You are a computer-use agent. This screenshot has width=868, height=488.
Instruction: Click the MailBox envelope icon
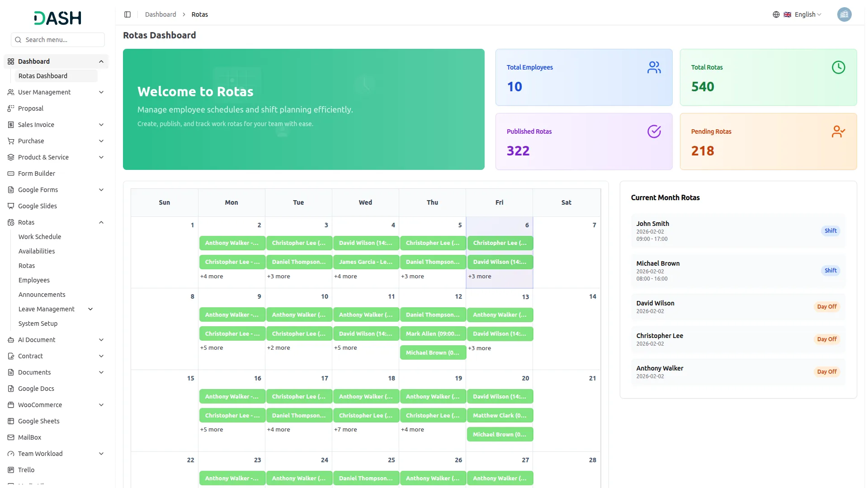(11, 437)
